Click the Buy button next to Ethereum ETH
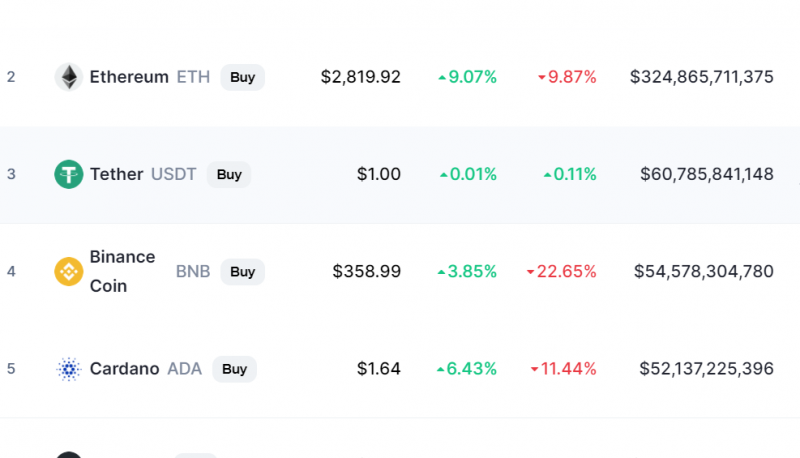Viewport: 800px width, 458px height. pyautogui.click(x=242, y=77)
